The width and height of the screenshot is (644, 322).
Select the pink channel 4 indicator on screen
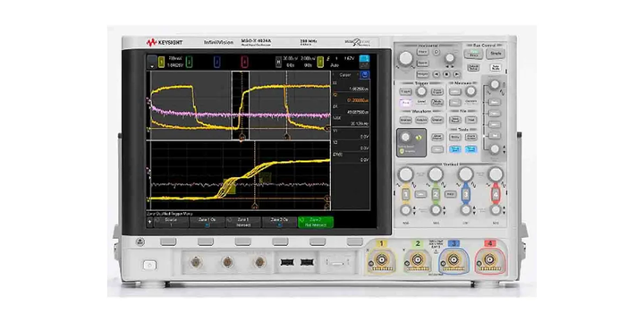pyautogui.click(x=244, y=62)
